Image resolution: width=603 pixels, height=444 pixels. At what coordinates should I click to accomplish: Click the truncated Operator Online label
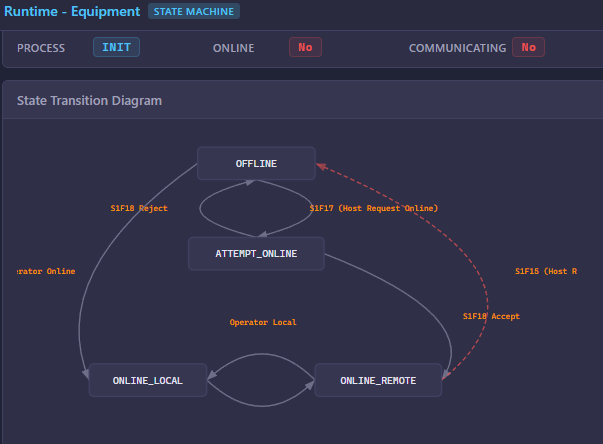coord(46,271)
